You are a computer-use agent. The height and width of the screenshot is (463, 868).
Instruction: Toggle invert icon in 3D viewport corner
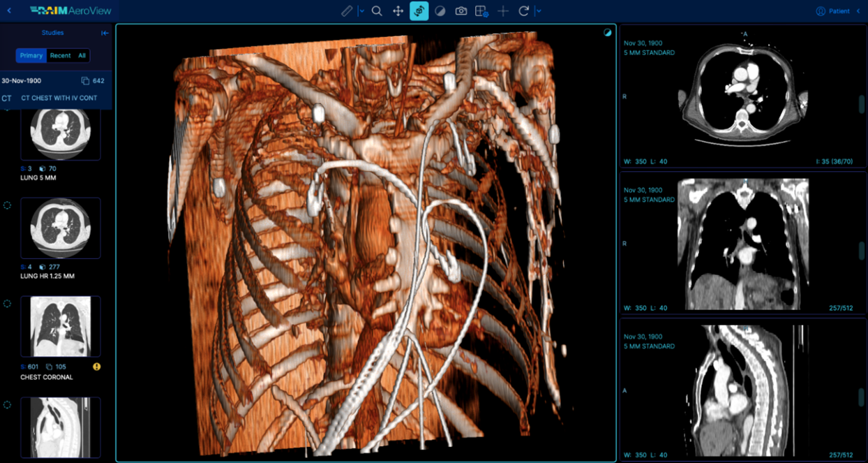tap(607, 33)
